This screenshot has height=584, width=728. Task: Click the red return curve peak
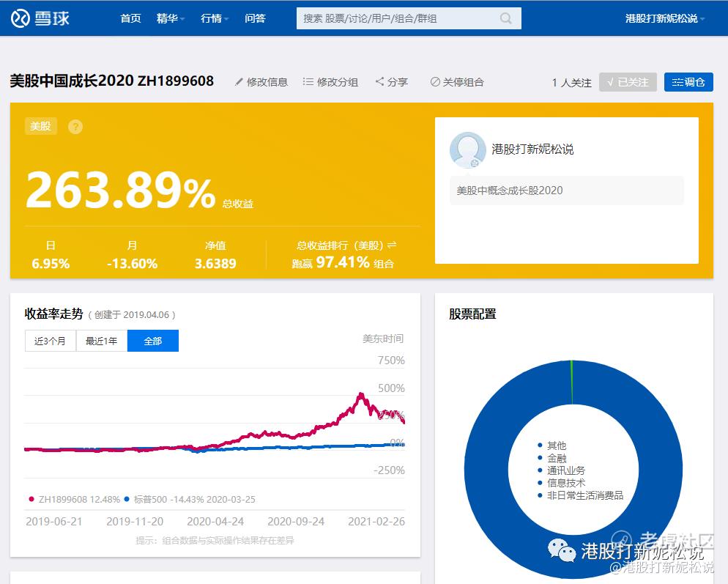tap(361, 396)
